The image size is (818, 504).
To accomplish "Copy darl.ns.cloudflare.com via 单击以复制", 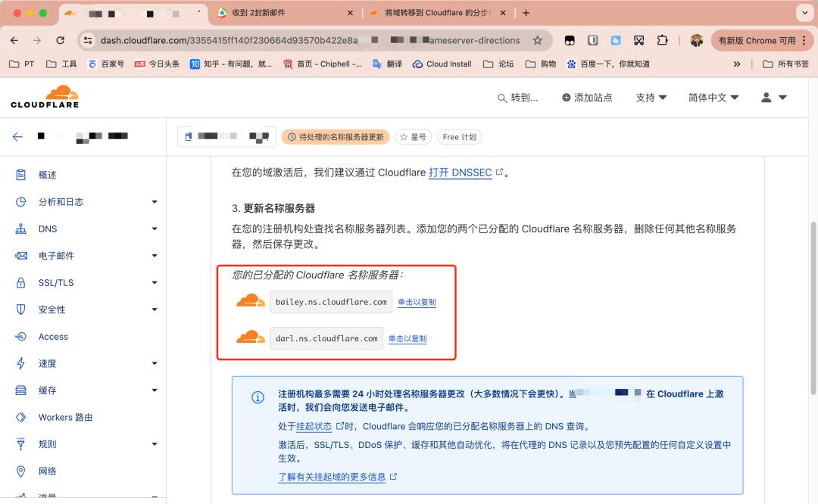I will click(x=407, y=338).
